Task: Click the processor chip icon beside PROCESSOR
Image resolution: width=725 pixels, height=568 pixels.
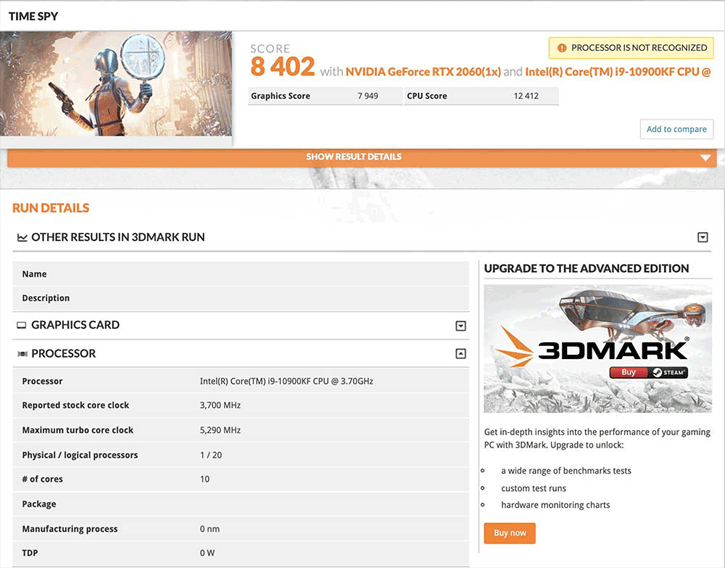Action: (x=22, y=354)
